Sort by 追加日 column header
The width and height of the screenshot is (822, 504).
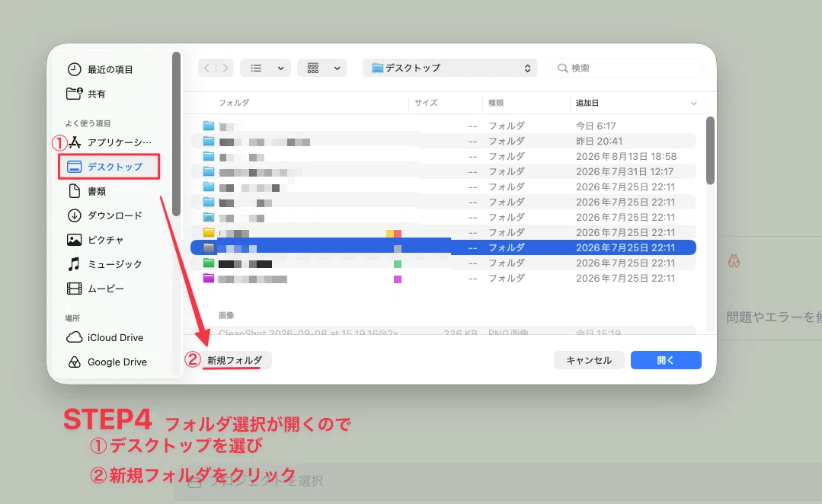point(587,103)
